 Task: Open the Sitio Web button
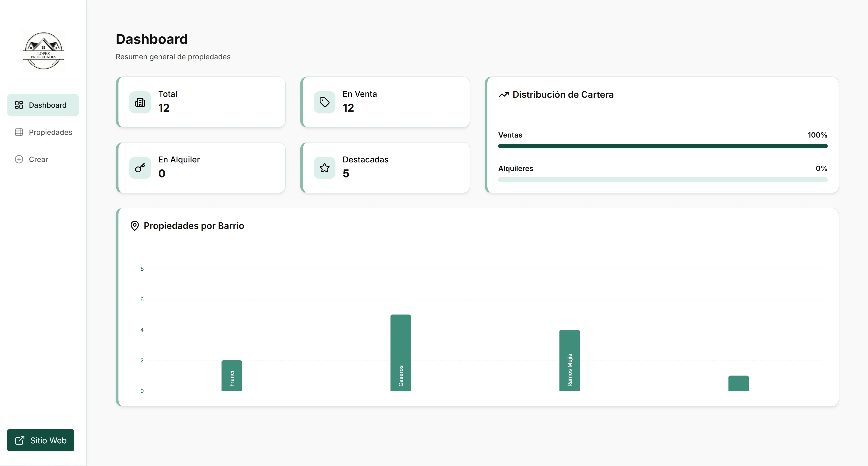pyautogui.click(x=40, y=440)
